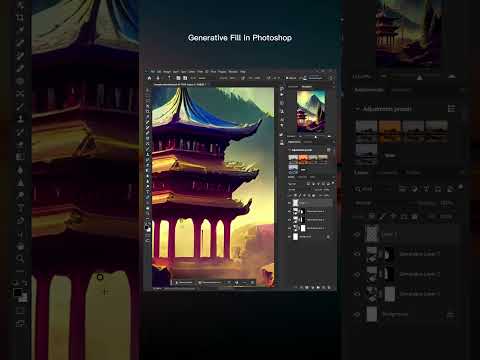Open Edit Toolbar dots in enlarged left toolbar
Image resolution: width=480 pixels, height=360 pixels.
tap(20, 271)
